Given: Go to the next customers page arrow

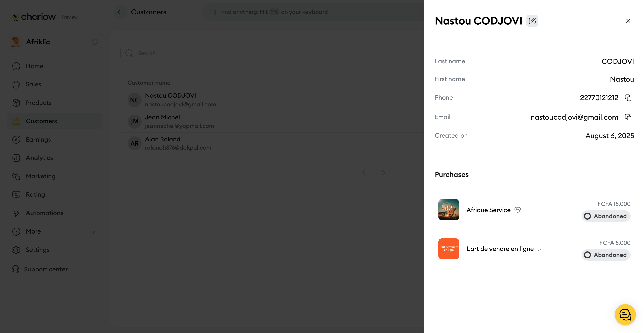Looking at the screenshot, I should coord(383,173).
